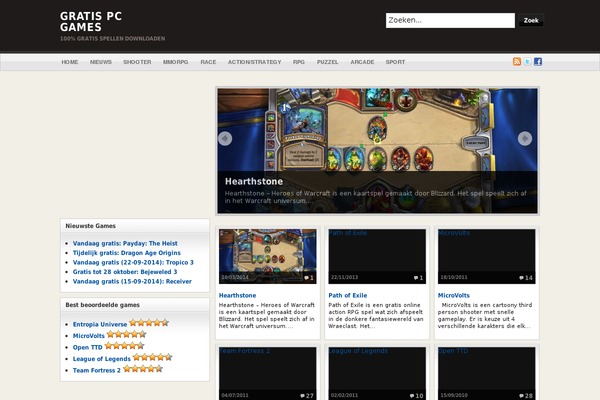600x400 pixels.
Task: Open the RSS feed icon
Action: coord(517,62)
